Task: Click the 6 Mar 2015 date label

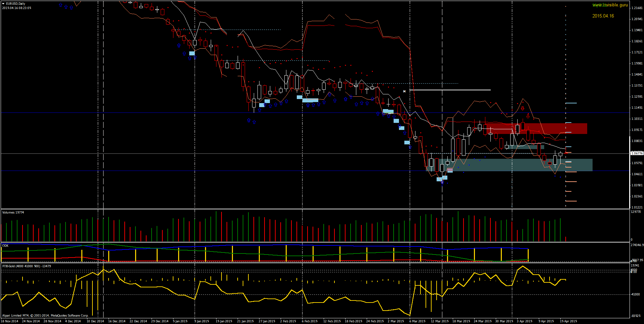Action: 417,321
